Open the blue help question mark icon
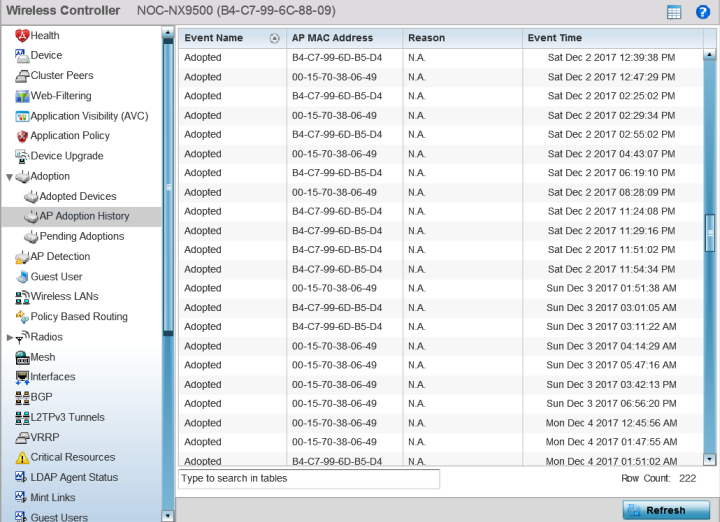720x522 pixels. [x=703, y=12]
